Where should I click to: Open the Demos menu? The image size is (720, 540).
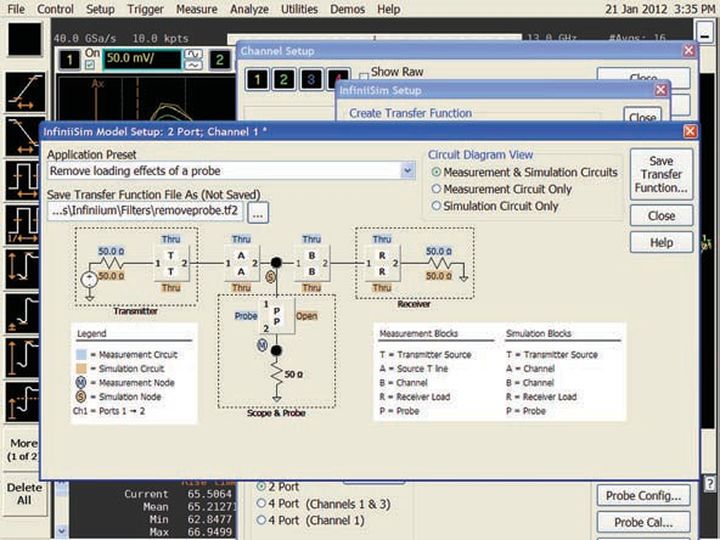pyautogui.click(x=347, y=9)
